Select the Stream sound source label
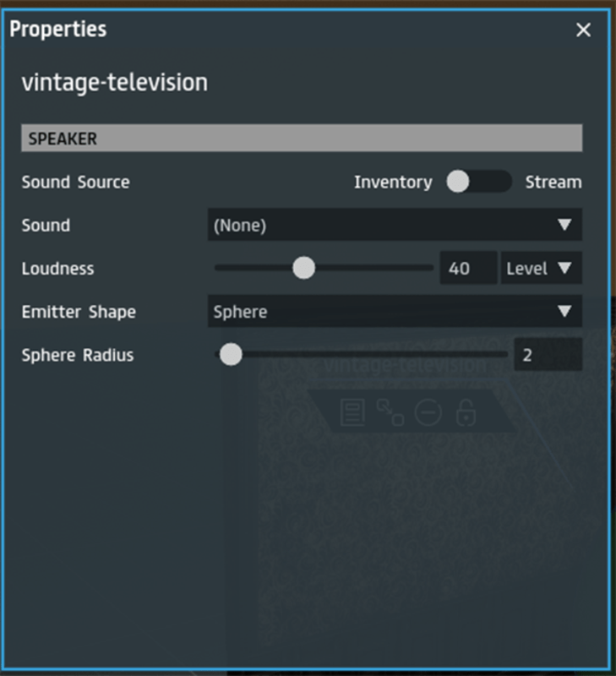 (553, 182)
